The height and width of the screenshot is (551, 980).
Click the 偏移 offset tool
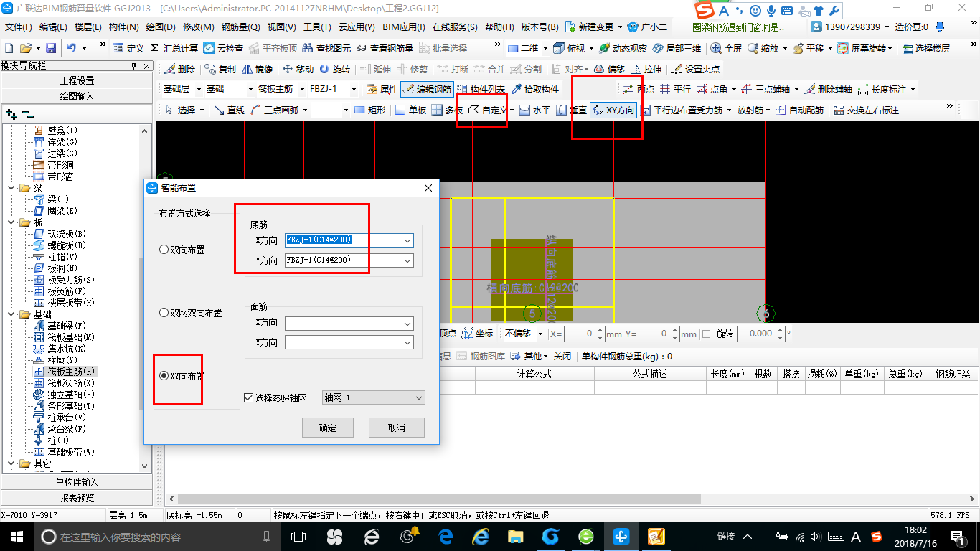click(609, 69)
